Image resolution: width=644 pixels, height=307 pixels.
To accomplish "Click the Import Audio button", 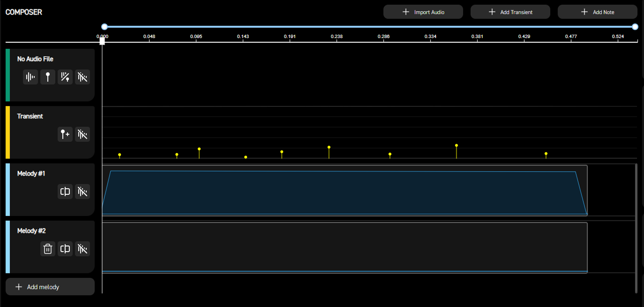I will (x=423, y=12).
